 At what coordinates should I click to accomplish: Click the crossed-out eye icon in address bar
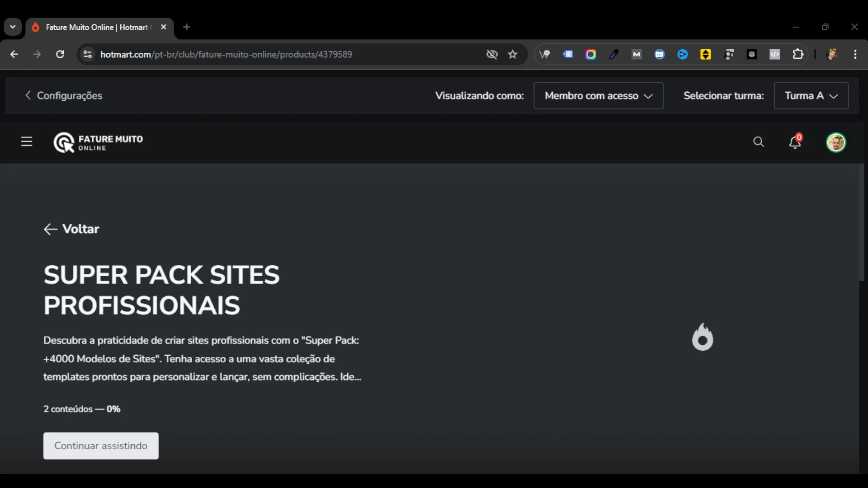[x=492, y=54]
